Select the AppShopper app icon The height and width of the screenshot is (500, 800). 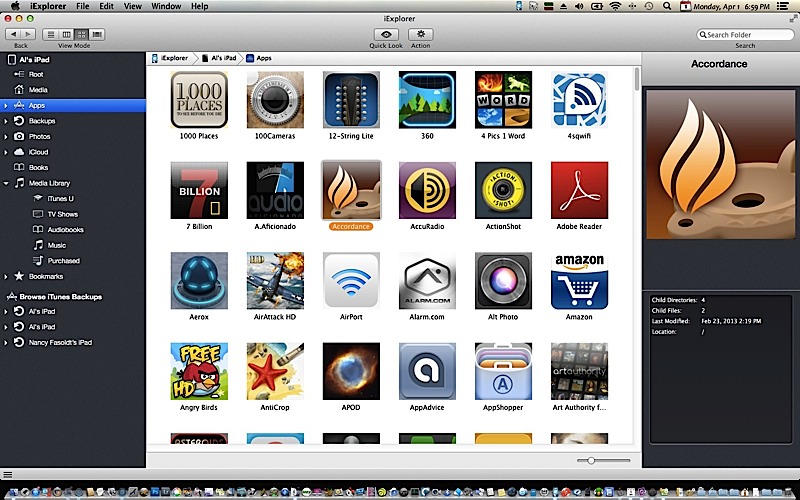(x=503, y=371)
